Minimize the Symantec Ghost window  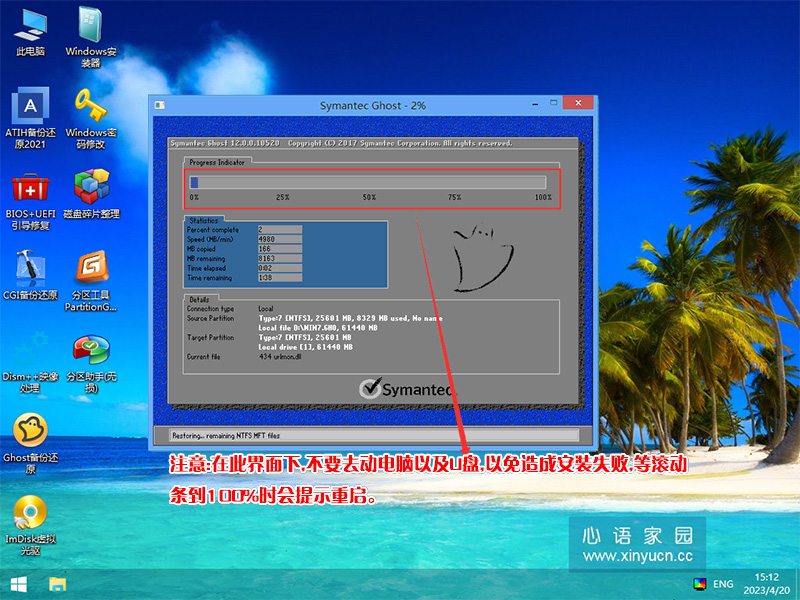[535, 104]
